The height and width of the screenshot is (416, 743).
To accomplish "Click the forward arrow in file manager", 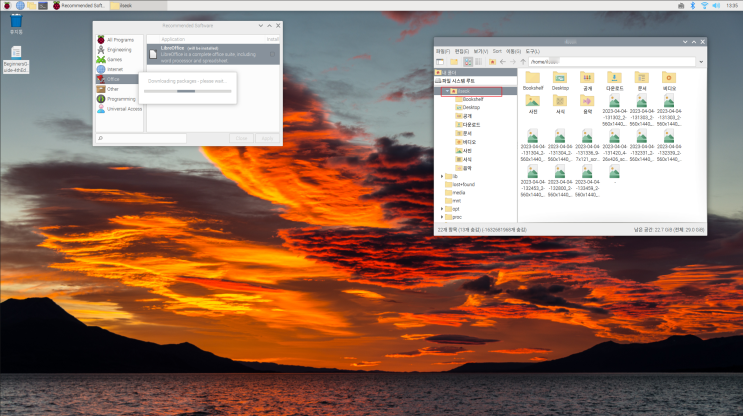I will click(x=513, y=62).
